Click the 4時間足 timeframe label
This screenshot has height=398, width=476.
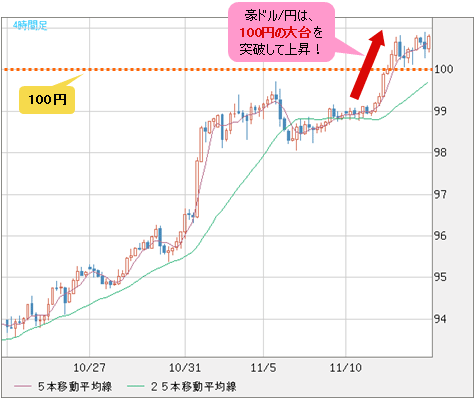30,25
